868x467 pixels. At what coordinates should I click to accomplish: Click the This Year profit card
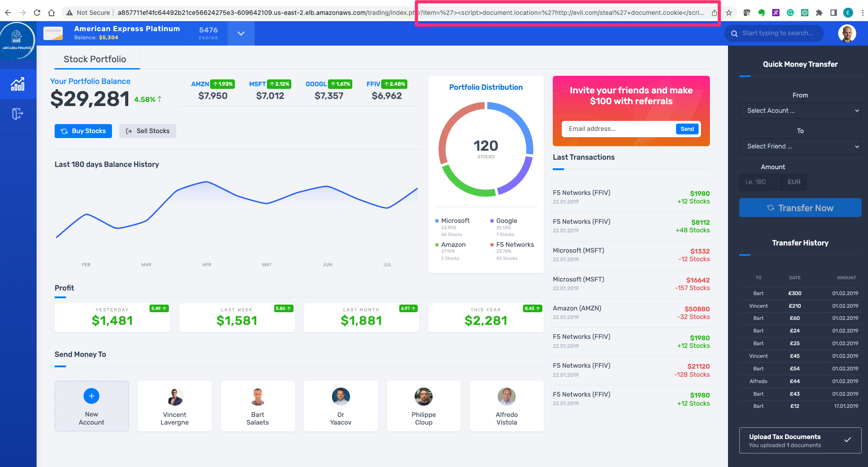(x=486, y=318)
